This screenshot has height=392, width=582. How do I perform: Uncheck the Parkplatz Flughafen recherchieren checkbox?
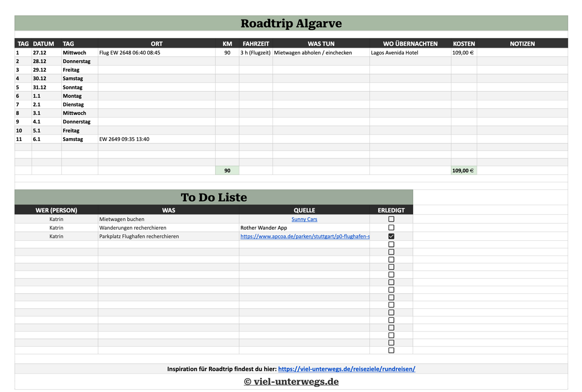pos(391,236)
